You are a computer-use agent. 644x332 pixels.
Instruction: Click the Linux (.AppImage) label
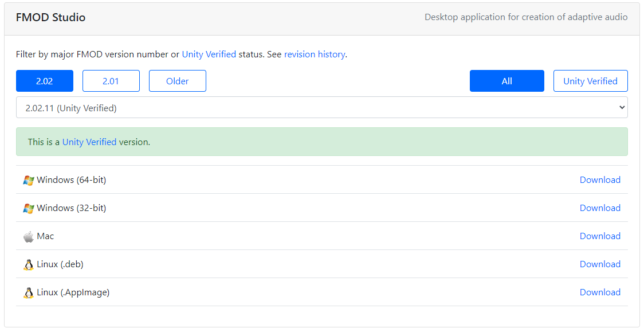[73, 292]
